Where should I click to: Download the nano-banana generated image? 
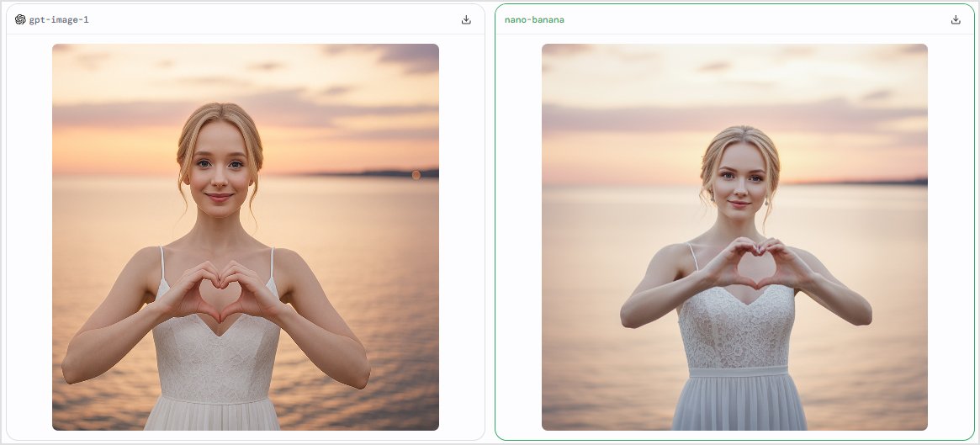point(956,19)
